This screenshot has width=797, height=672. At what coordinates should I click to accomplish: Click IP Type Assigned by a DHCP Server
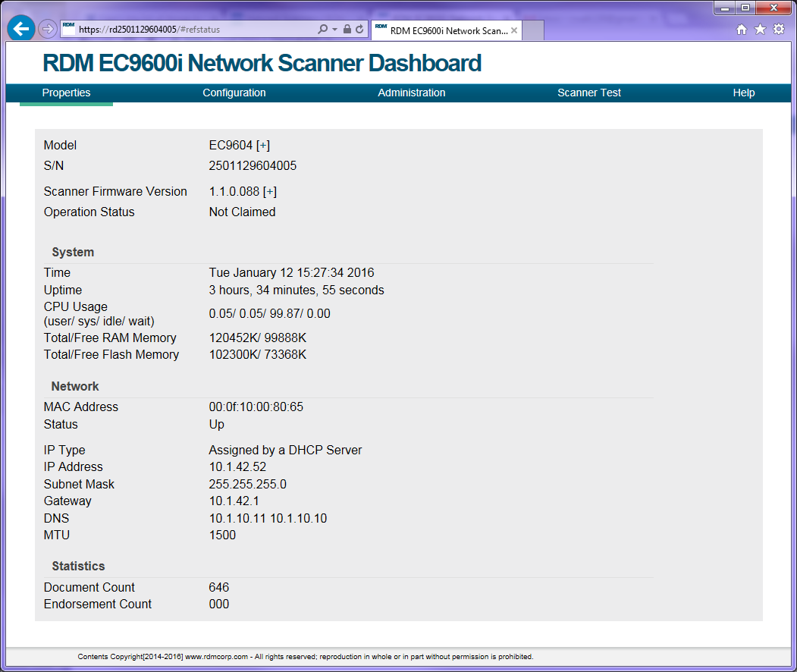coord(285,450)
